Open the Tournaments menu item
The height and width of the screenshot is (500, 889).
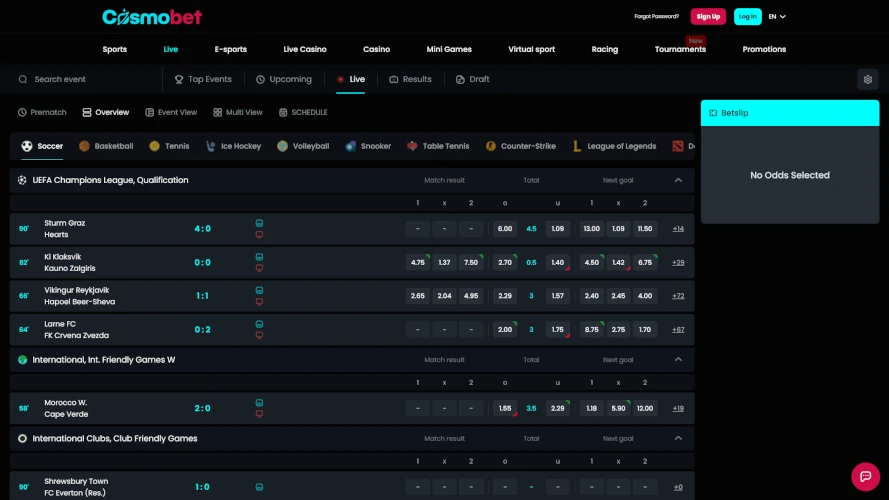pyautogui.click(x=680, y=49)
